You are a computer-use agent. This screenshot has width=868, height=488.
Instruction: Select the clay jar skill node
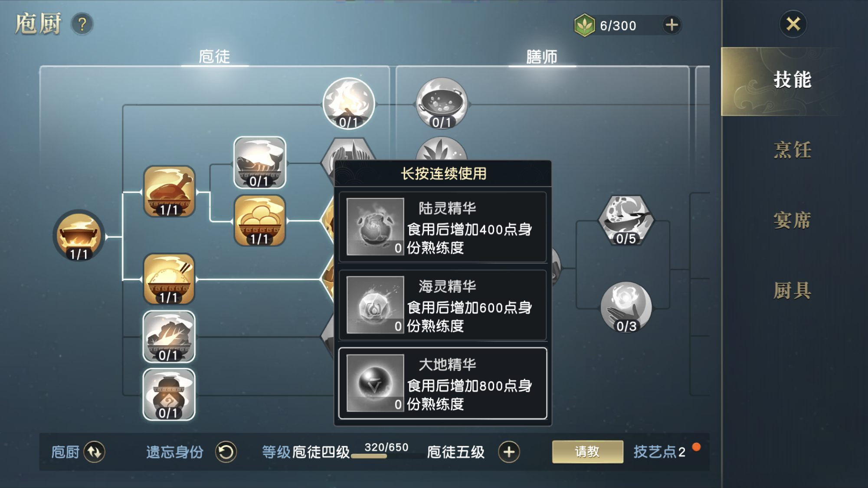[x=169, y=394]
